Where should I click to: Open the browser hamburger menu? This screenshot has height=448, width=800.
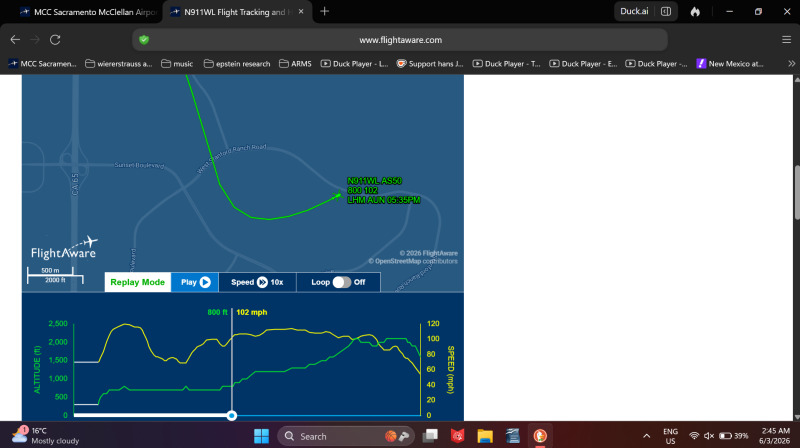point(786,40)
